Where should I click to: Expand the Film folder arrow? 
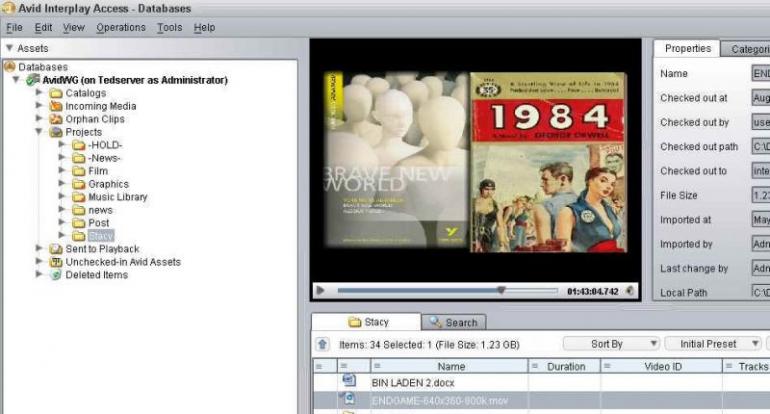[x=61, y=170]
